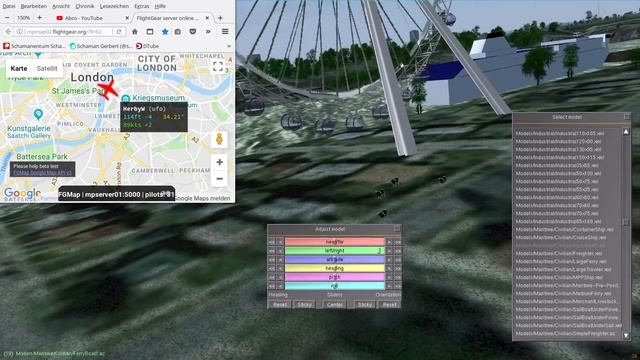Toggle the sidebar icon in Firefox toolbar

(150, 31)
